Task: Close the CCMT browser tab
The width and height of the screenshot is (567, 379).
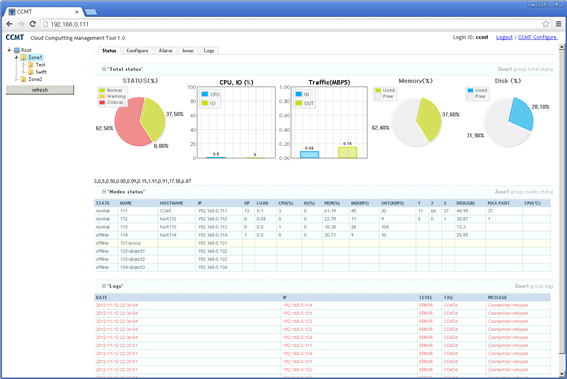Action: coord(77,12)
